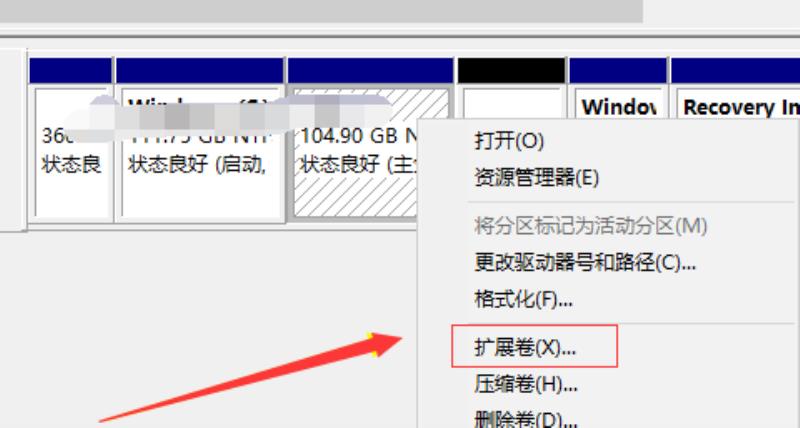The width and height of the screenshot is (800, 428).
Task: Select 扩展卷(X)... to extend the volume
Action: tap(524, 348)
